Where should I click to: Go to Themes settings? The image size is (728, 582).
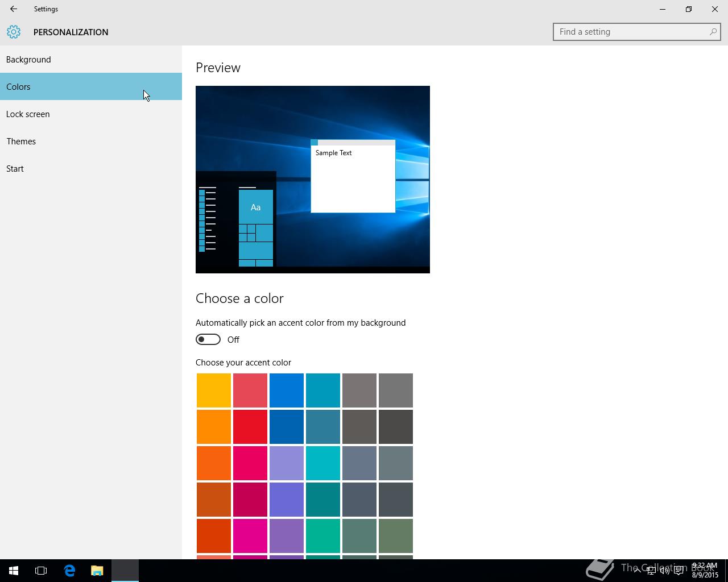[91, 141]
